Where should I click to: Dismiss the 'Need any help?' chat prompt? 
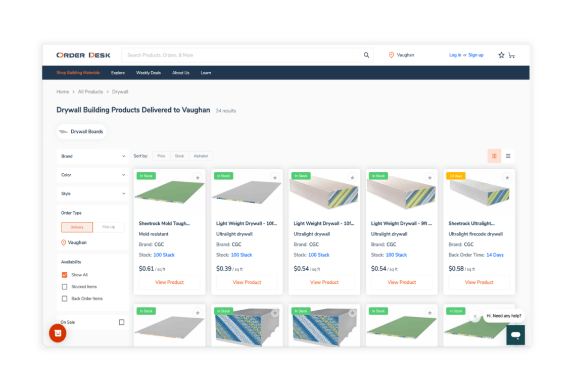475,316
